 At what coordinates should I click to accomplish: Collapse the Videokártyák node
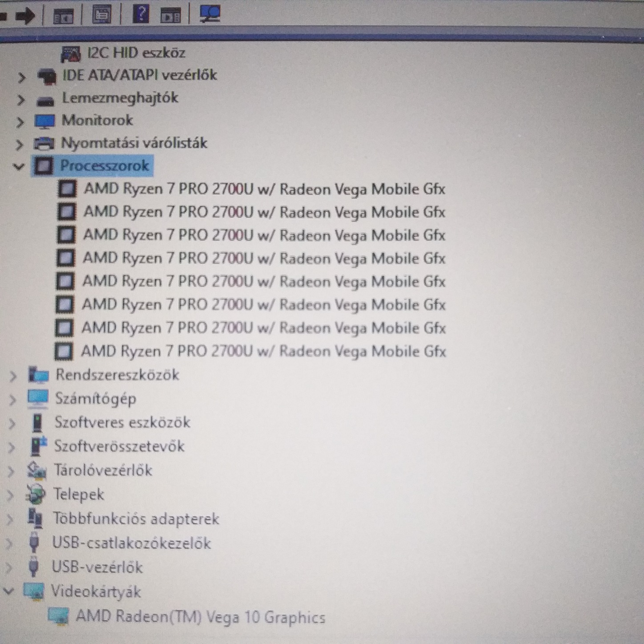[x=9, y=591]
